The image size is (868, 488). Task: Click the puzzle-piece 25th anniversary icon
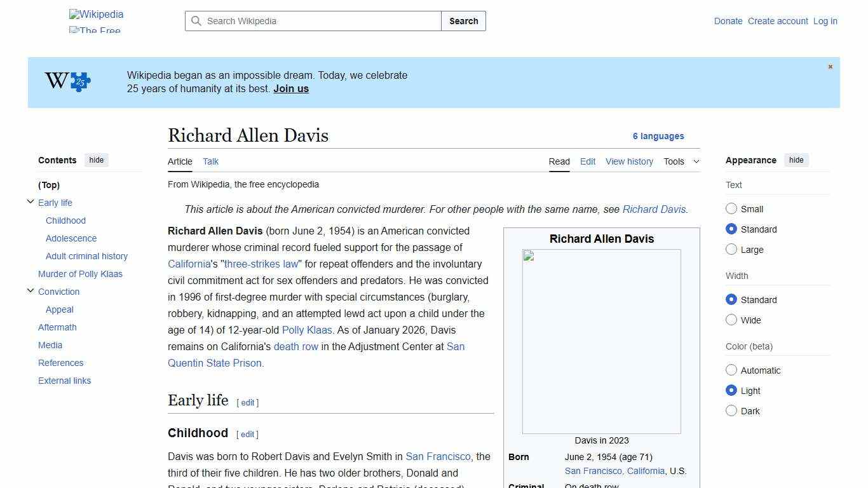(x=79, y=82)
